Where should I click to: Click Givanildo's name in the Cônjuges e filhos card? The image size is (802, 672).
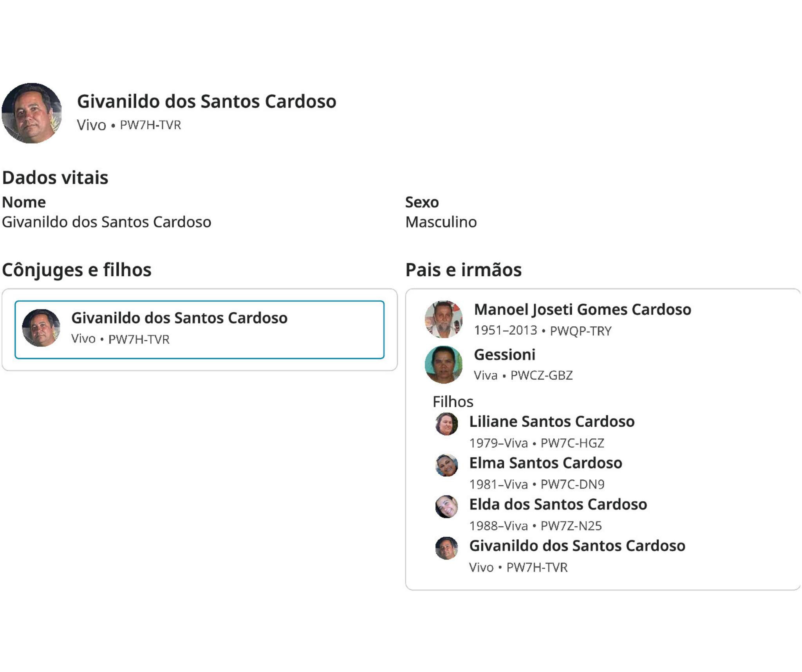pyautogui.click(x=179, y=318)
